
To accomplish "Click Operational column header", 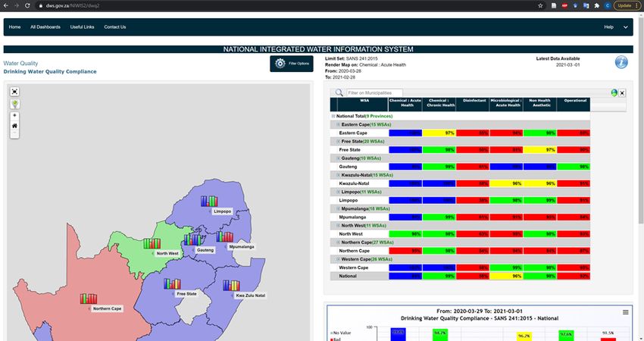I will [574, 104].
